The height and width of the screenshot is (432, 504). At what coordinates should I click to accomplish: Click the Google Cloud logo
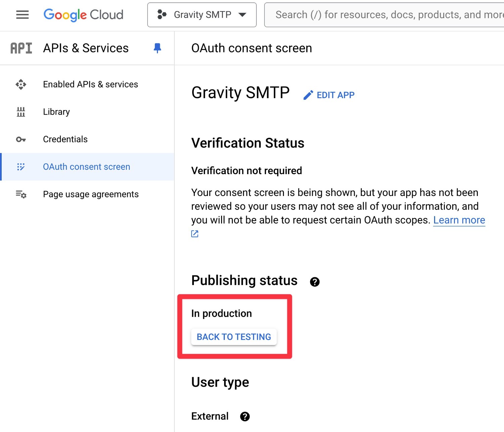coord(83,15)
